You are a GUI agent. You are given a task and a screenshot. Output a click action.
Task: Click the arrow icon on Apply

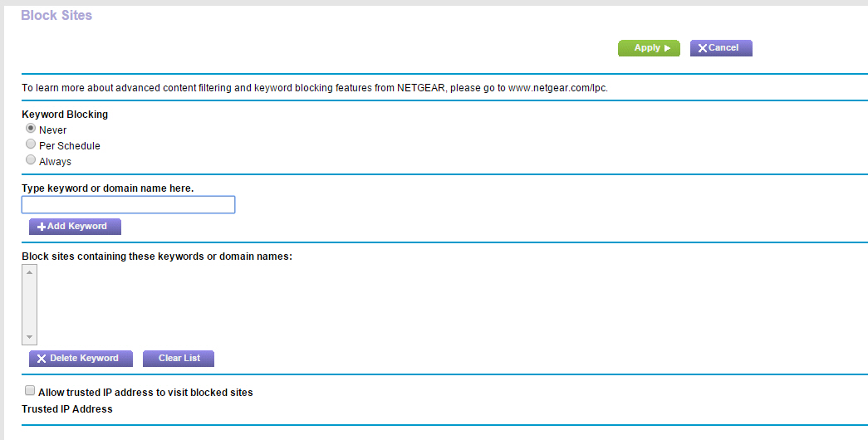click(667, 48)
